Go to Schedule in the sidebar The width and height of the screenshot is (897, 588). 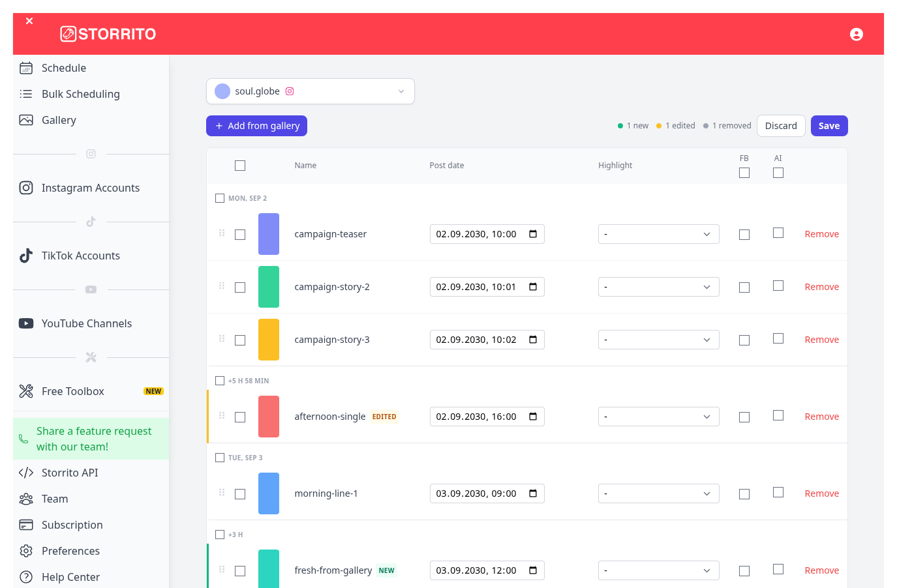(x=91, y=68)
